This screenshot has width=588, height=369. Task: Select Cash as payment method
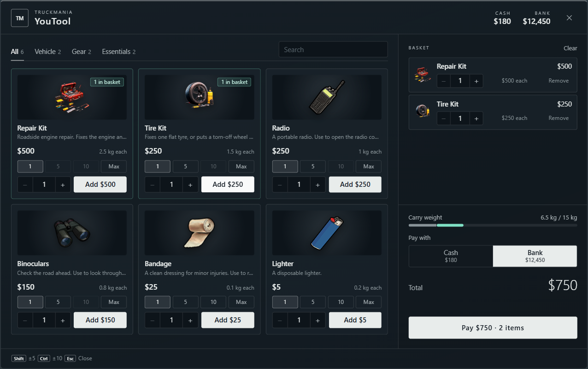[451, 256]
